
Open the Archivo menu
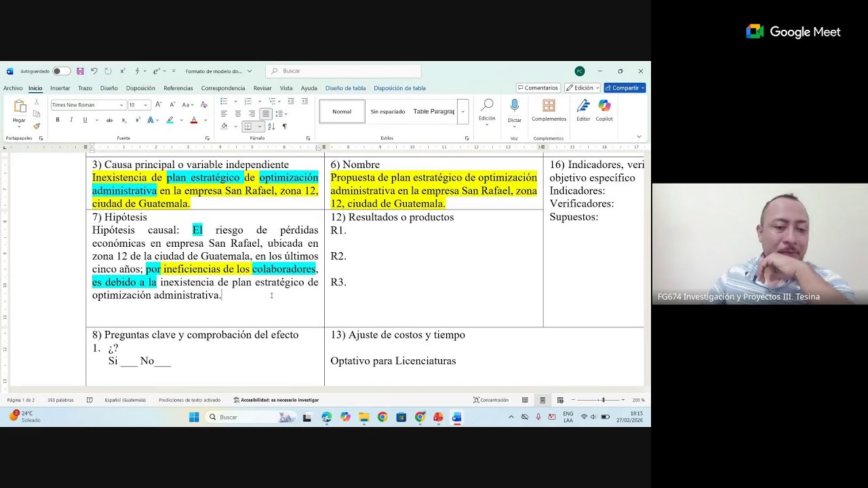coord(13,88)
